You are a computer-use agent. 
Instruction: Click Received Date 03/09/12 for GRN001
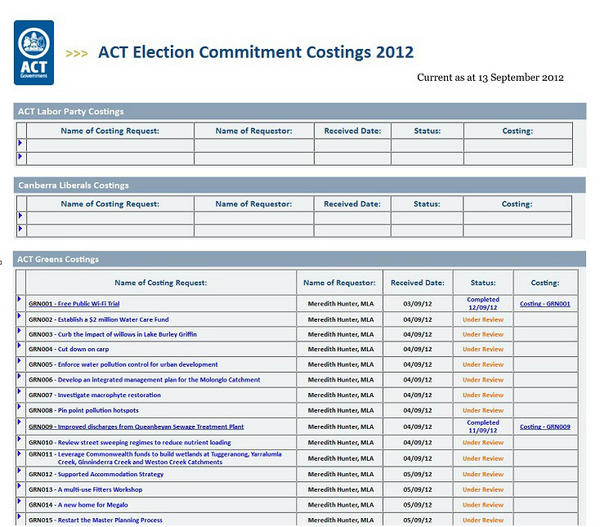(x=417, y=304)
